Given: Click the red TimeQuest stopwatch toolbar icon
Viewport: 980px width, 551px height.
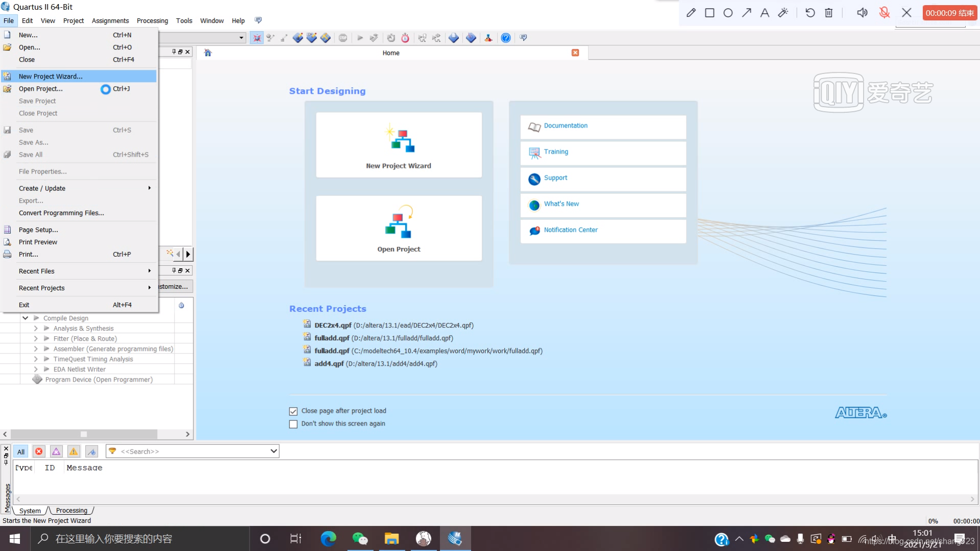Looking at the screenshot, I should tap(405, 38).
